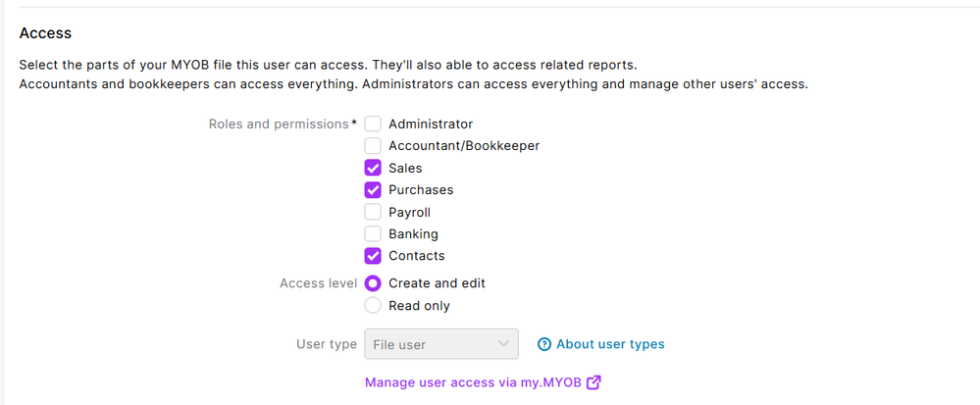
Task: Enable the Accountant/Bookkeeper checkbox
Action: (373, 146)
